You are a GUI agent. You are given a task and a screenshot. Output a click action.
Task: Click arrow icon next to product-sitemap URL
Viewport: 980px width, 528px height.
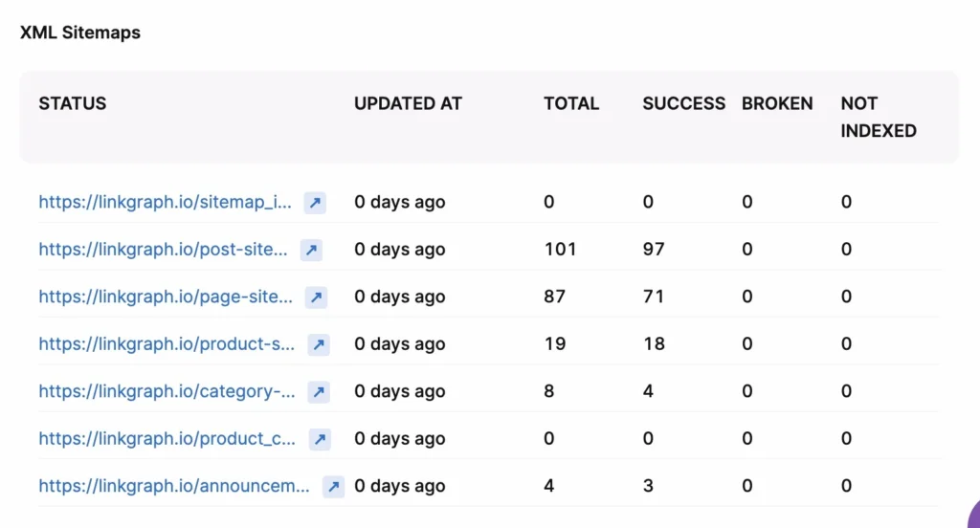tap(319, 344)
